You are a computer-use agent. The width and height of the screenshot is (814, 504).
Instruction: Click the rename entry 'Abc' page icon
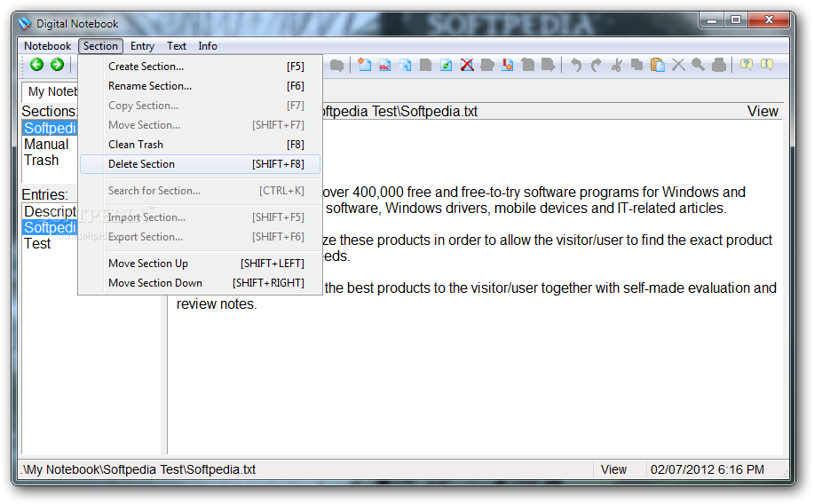pyautogui.click(x=384, y=65)
